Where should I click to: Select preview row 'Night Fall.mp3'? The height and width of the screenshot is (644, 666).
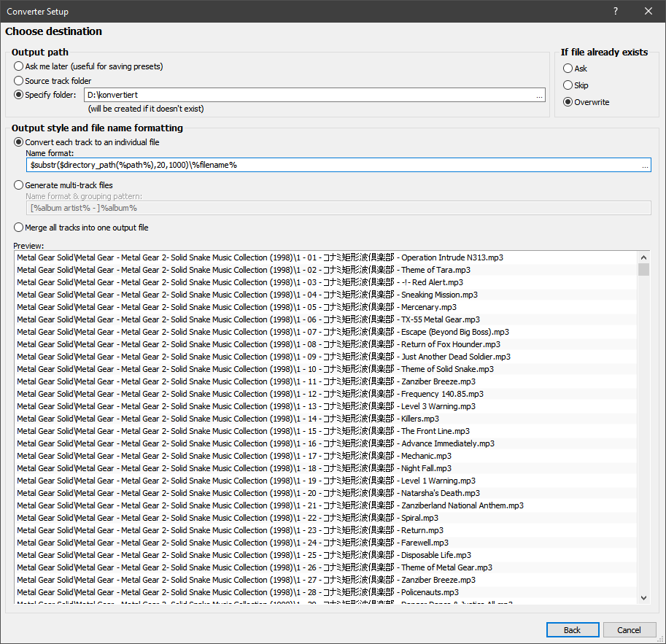[x=326, y=468]
